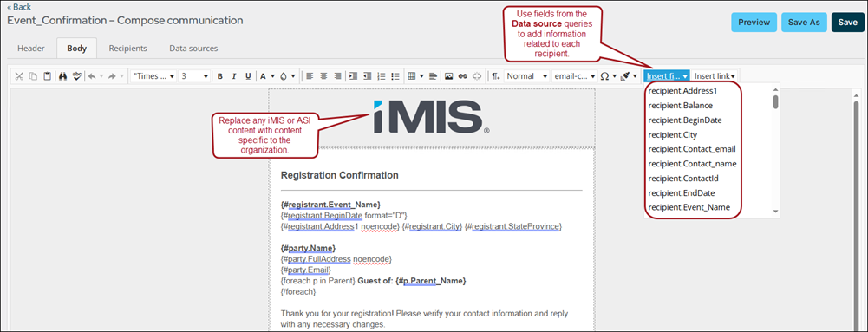
Task: Click the Remove Link icon
Action: pos(477,76)
